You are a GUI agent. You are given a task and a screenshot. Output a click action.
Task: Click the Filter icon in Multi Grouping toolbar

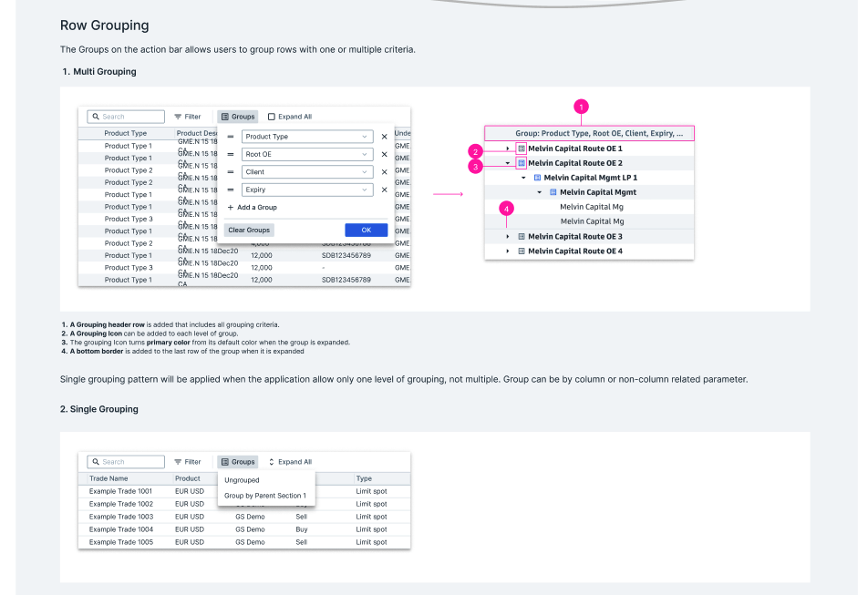(x=179, y=117)
